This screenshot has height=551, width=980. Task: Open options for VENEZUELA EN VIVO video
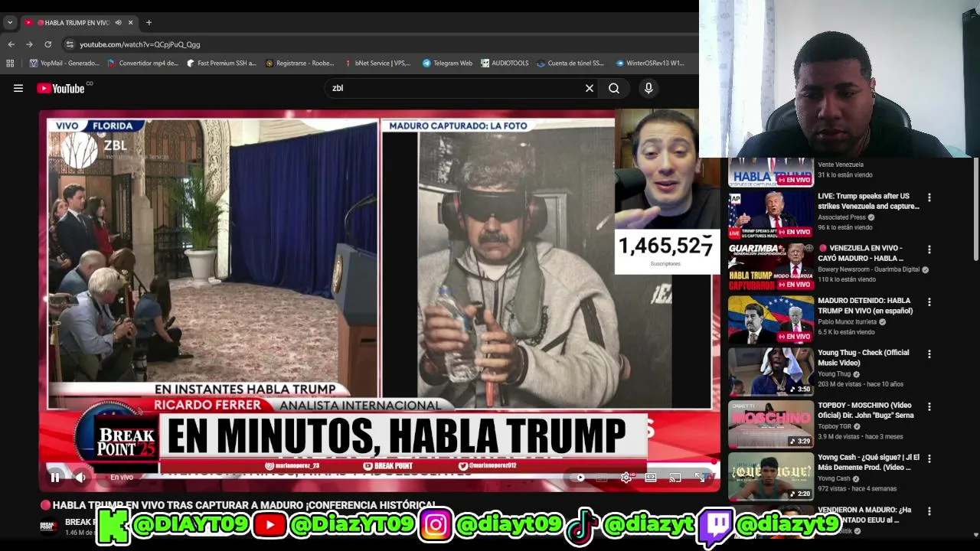coord(929,249)
